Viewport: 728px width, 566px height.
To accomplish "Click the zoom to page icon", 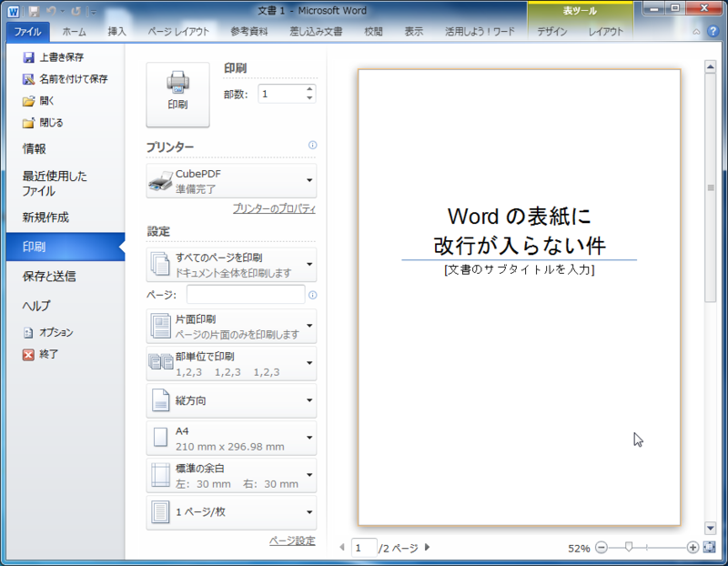I will (x=710, y=548).
